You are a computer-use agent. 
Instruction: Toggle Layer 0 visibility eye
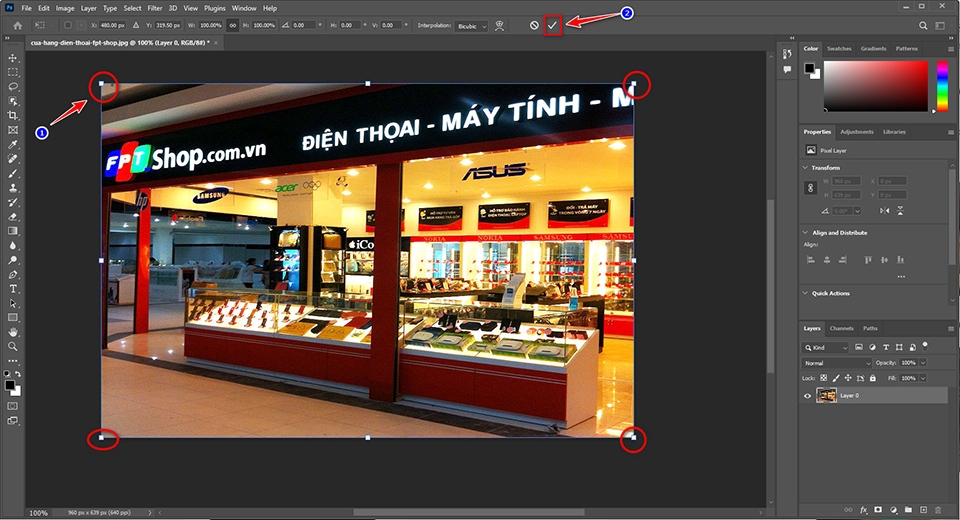[x=808, y=396]
